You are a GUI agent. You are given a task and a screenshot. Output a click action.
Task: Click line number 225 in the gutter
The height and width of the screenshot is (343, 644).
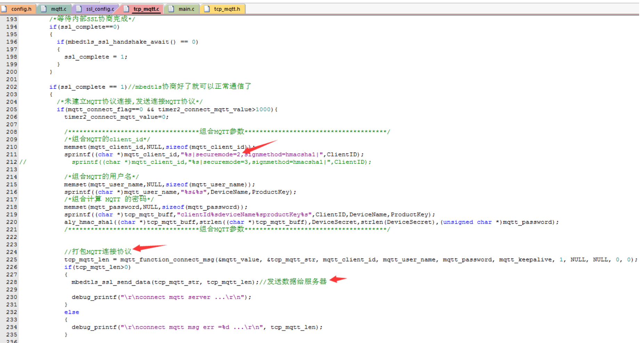11,260
